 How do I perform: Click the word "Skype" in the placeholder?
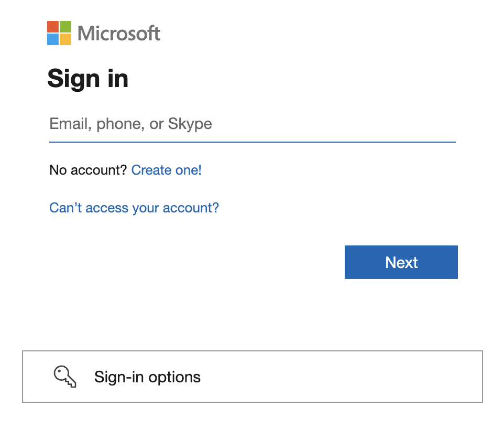click(x=190, y=124)
